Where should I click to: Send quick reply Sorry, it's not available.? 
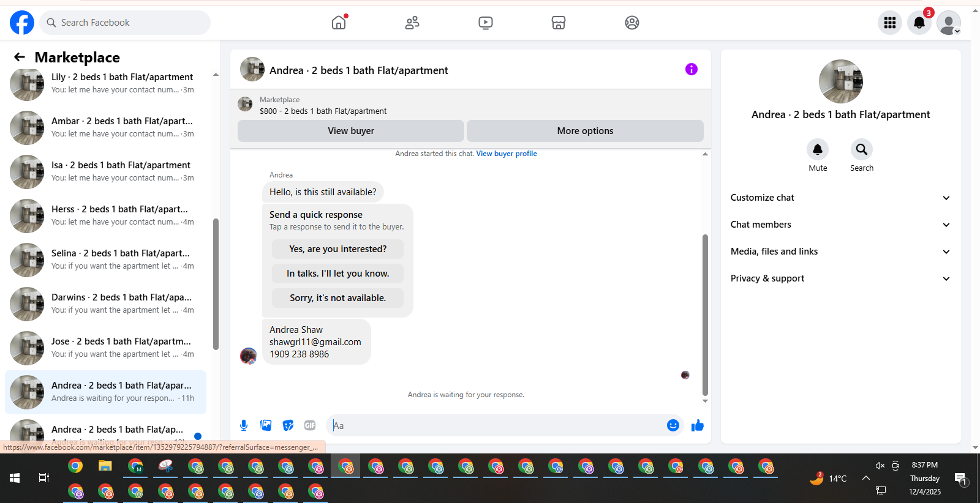tap(337, 298)
